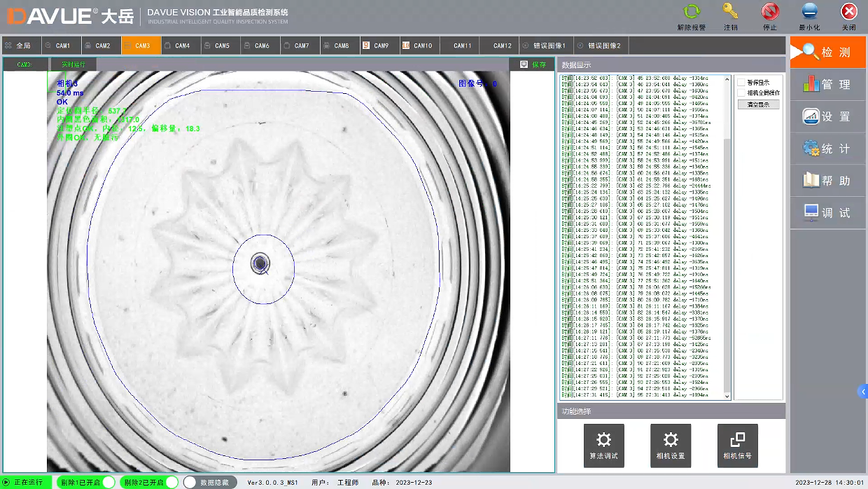
Task: Click the 定位圆半径 overlay line
Action: coord(92,111)
